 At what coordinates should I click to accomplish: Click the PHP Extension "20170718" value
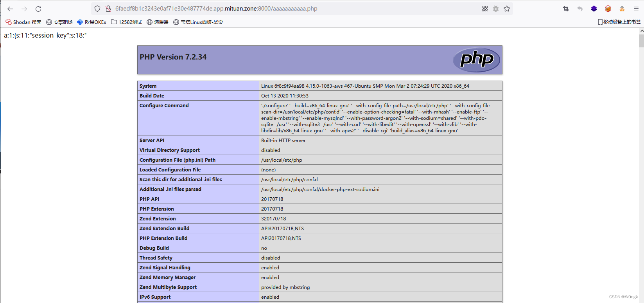tap(272, 209)
